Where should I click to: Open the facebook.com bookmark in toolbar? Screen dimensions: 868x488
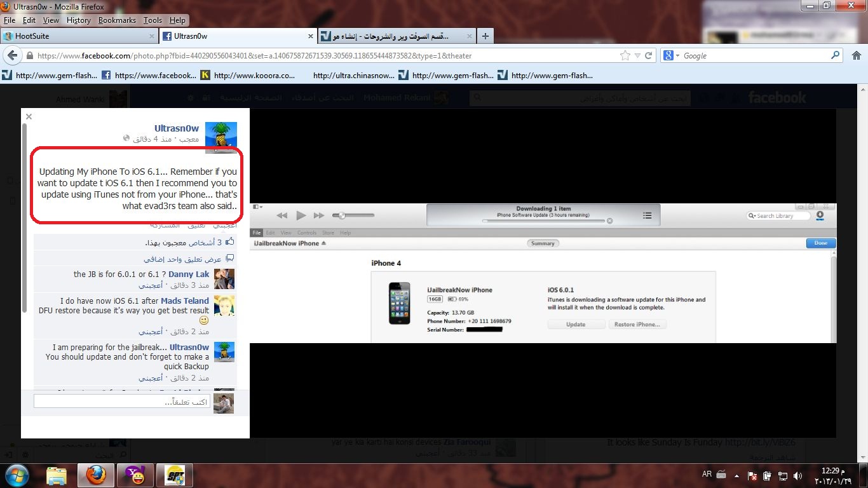pos(149,75)
